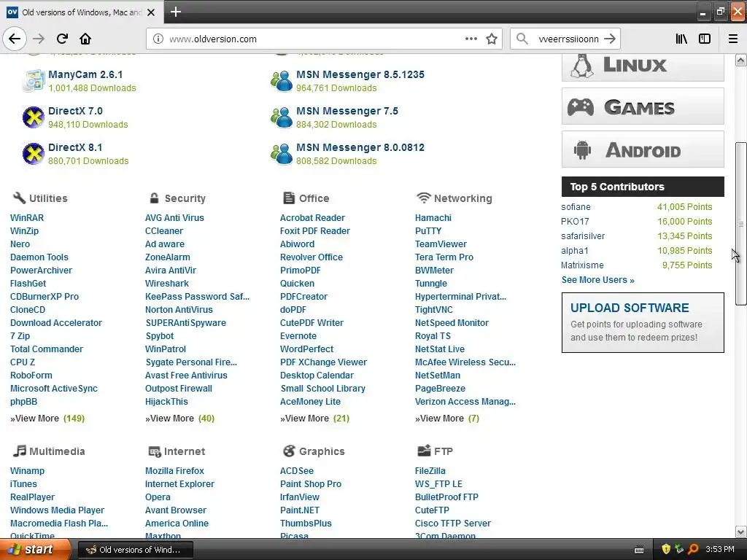Click the page scrollbar down arrow
747x560 pixels.
click(740, 532)
